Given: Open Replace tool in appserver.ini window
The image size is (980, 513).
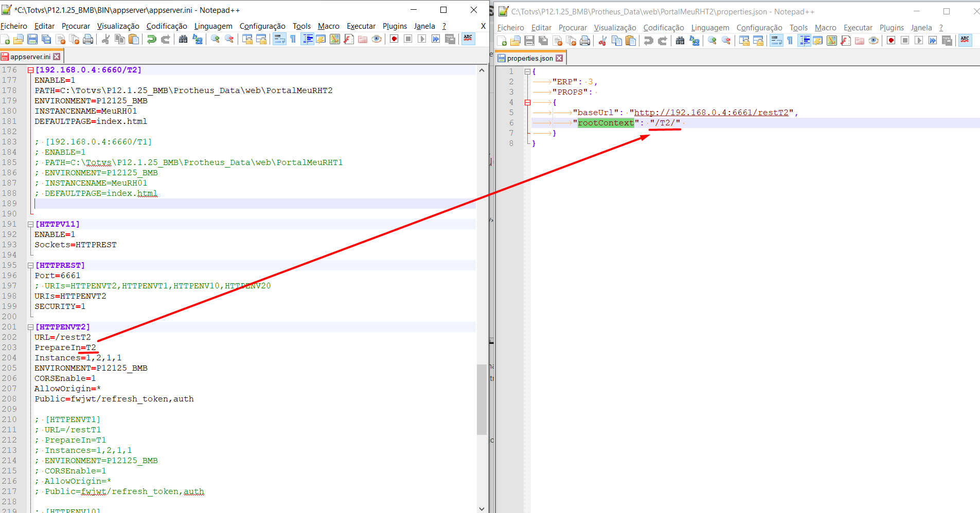Looking at the screenshot, I should pyautogui.click(x=198, y=39).
